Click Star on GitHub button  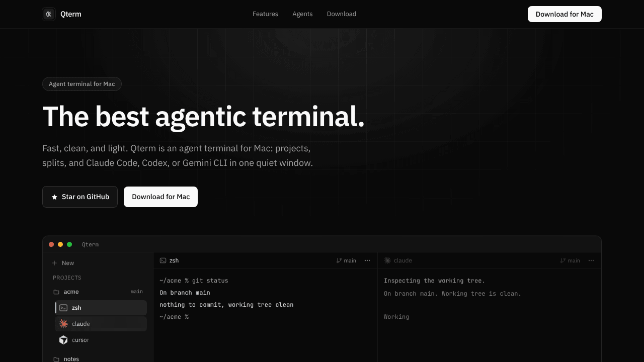tap(80, 197)
